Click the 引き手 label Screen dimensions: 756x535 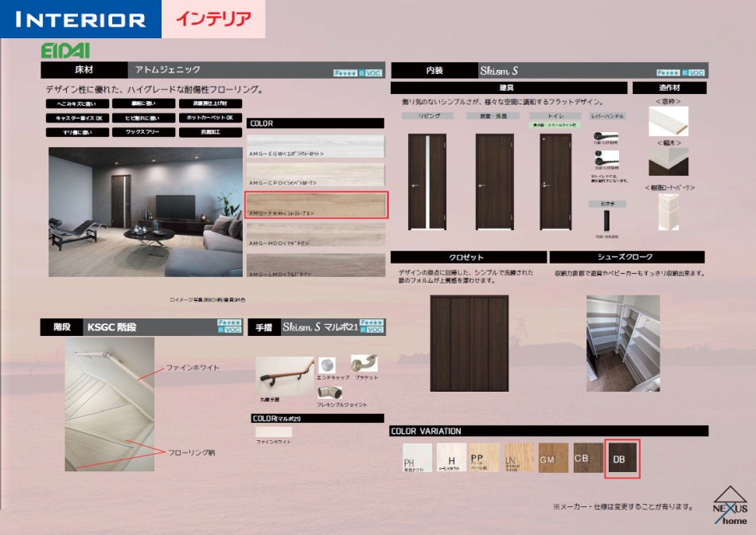click(x=607, y=204)
